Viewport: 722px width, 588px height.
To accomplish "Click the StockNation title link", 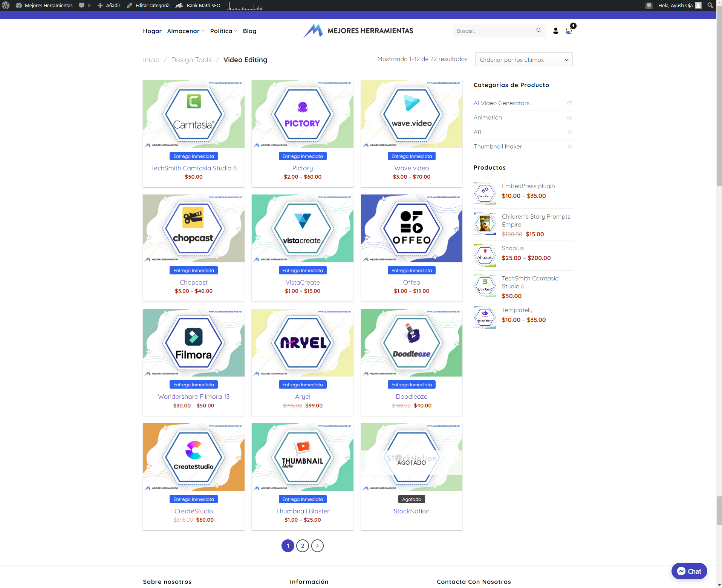I will coord(411,511).
